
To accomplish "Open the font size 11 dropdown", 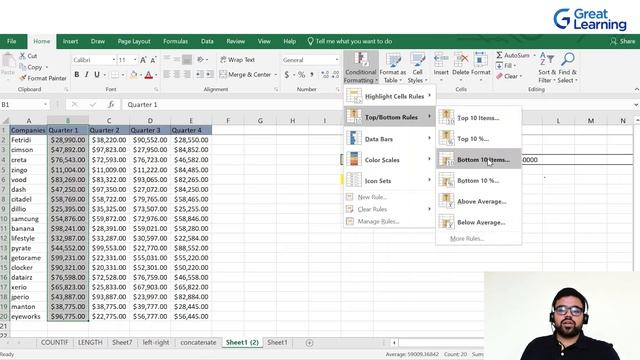I will coord(135,60).
